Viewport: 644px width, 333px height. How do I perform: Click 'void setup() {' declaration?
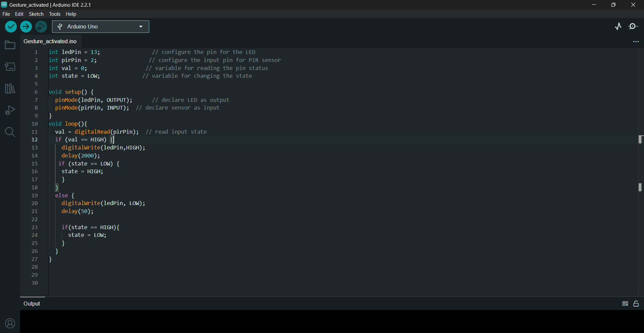(71, 92)
